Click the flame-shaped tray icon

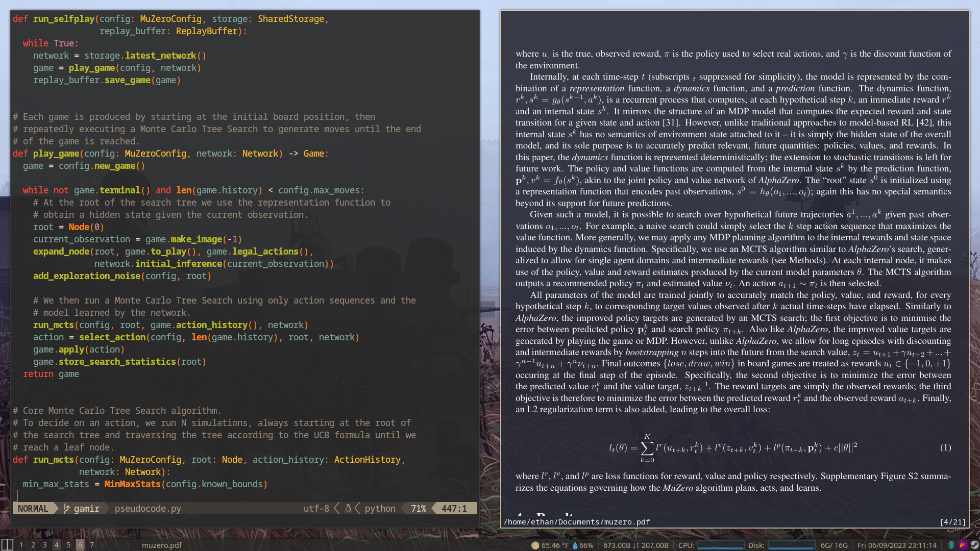pos(963,545)
